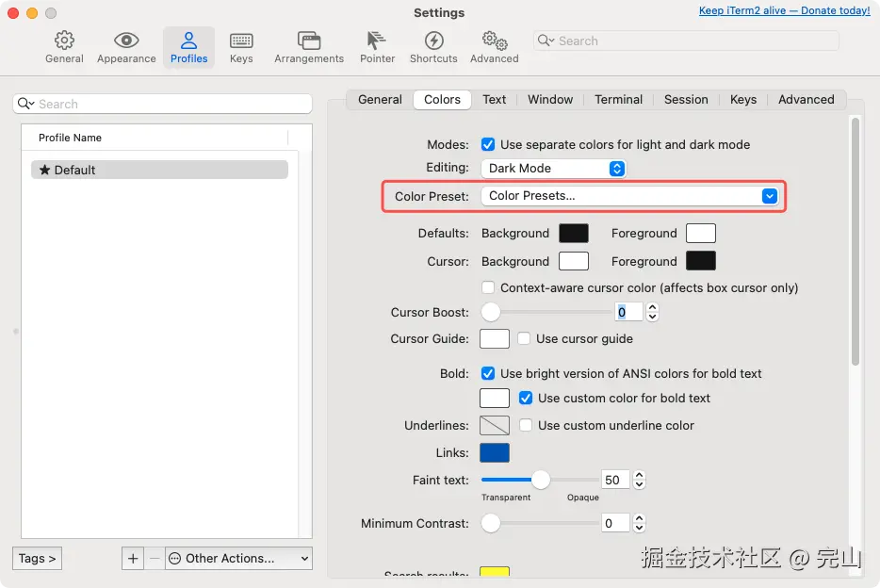Enable Use cursor guide checkbox
This screenshot has width=880, height=588.
coord(524,338)
